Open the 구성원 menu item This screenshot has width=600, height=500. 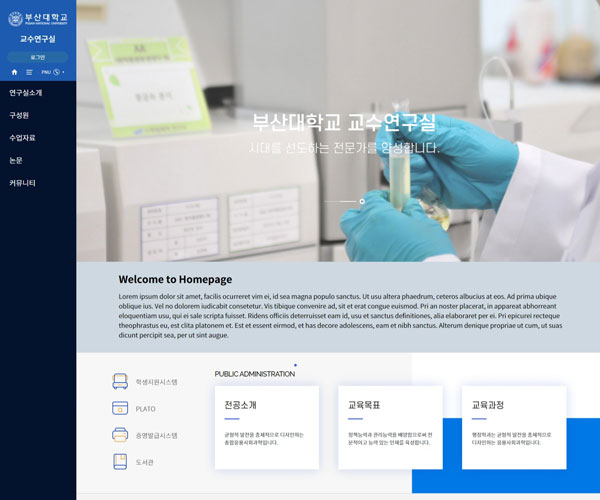point(20,115)
